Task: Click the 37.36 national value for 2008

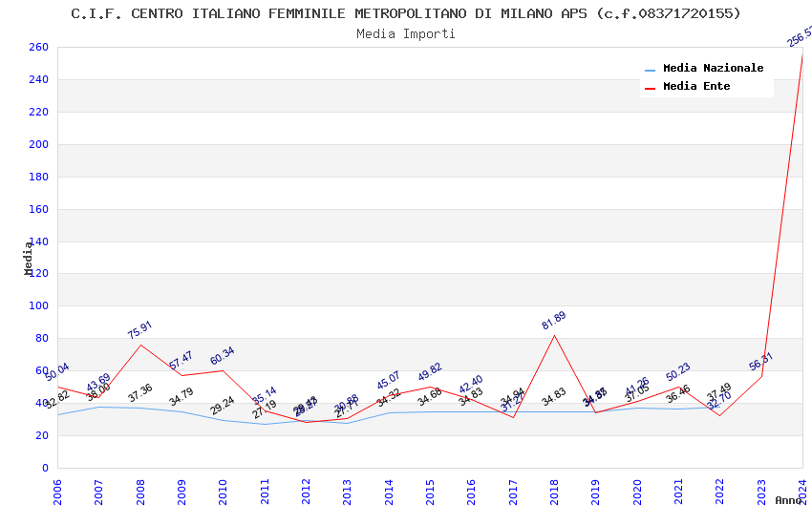Action: pyautogui.click(x=139, y=392)
